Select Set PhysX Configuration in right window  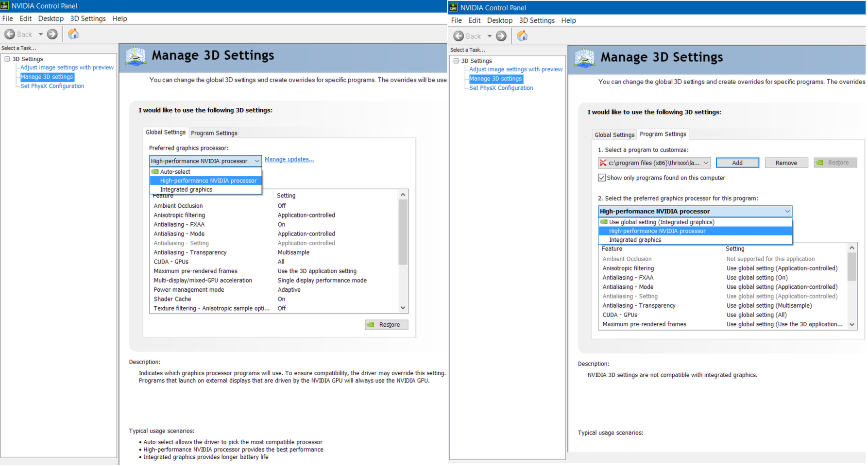click(x=501, y=88)
